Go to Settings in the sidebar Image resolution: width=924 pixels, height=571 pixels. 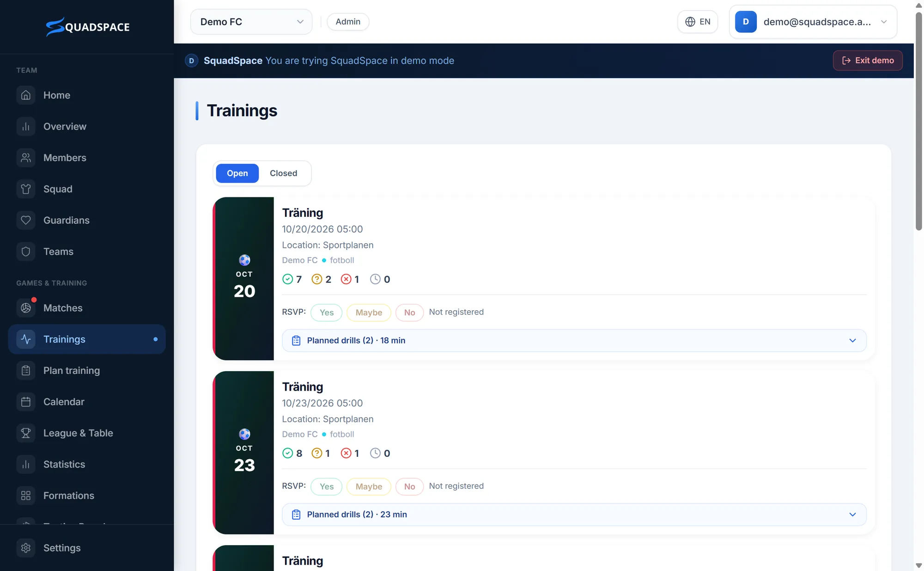tap(87, 548)
